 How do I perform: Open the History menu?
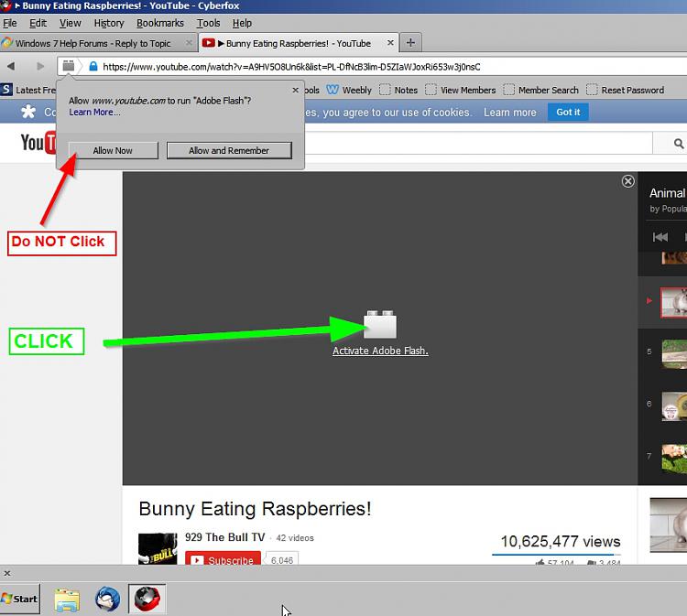pyautogui.click(x=109, y=23)
